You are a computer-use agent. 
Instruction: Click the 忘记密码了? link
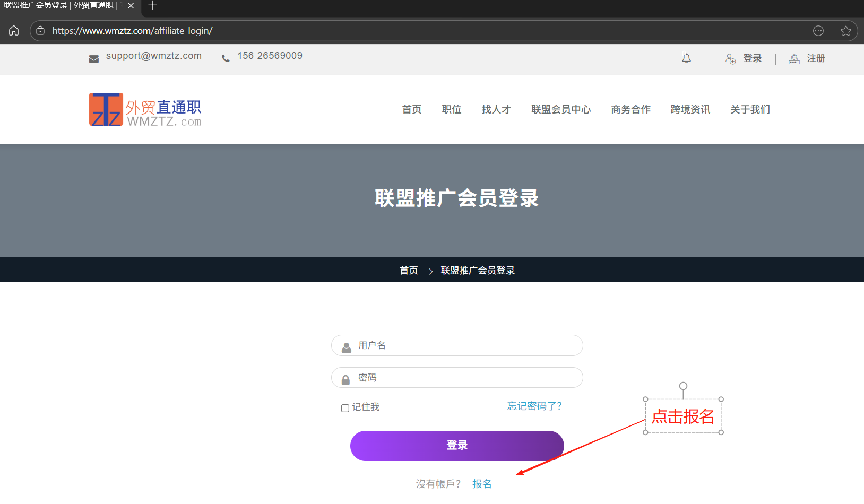click(x=534, y=406)
